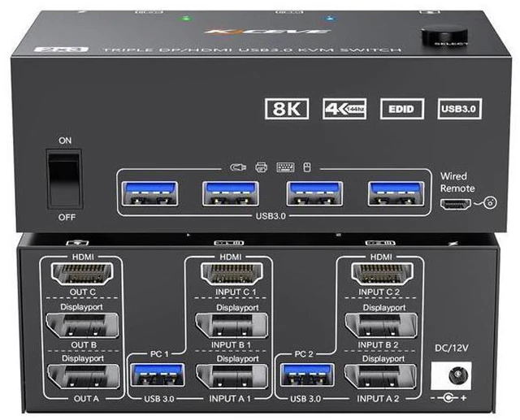Click the 8K badge
This screenshot has width=520, height=420.
[287, 109]
